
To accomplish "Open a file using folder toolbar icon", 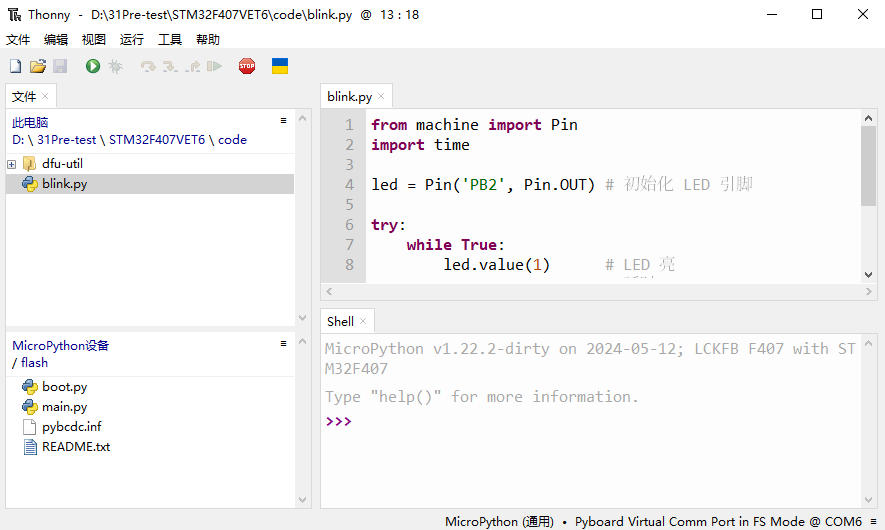I will [38, 67].
